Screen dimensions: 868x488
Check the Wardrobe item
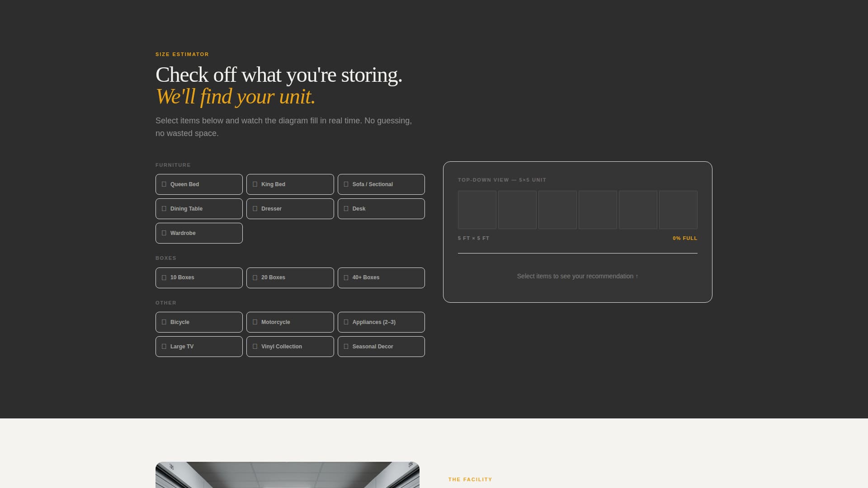click(x=199, y=233)
